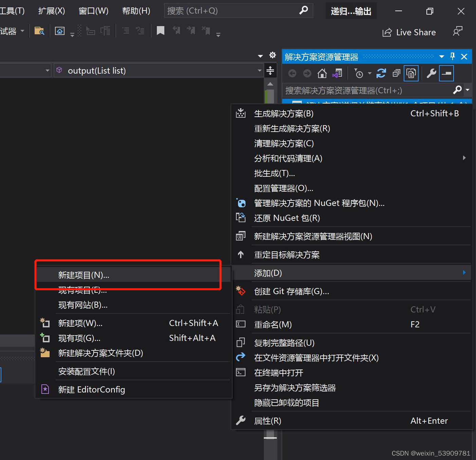Click the search magnifier in the quick search box
The image size is (476, 460).
303,11
